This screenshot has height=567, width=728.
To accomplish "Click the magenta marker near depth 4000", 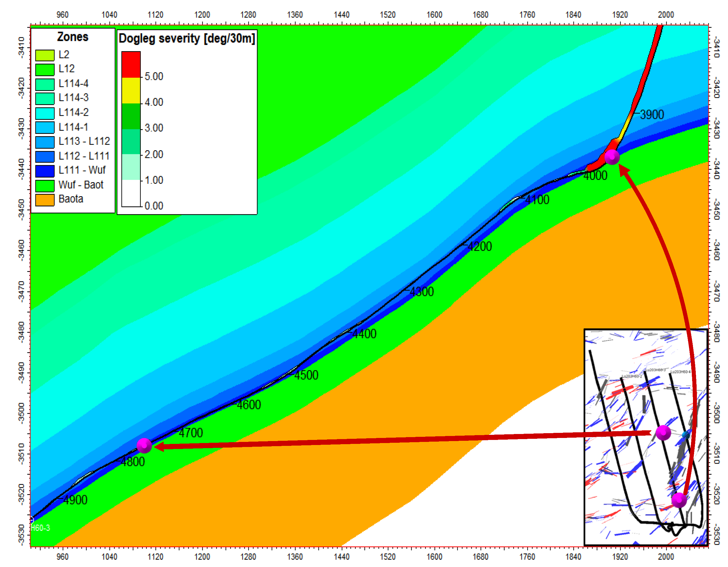I will (x=612, y=157).
